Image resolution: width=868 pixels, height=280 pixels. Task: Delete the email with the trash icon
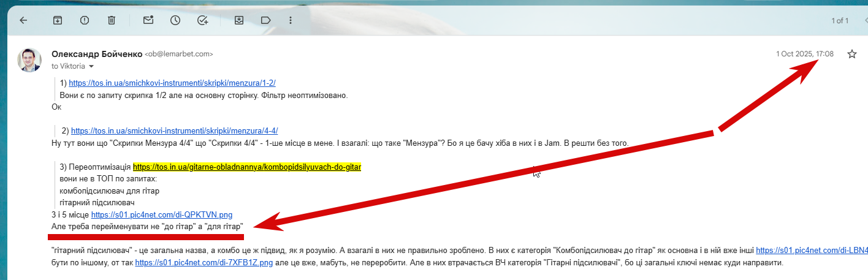112,20
